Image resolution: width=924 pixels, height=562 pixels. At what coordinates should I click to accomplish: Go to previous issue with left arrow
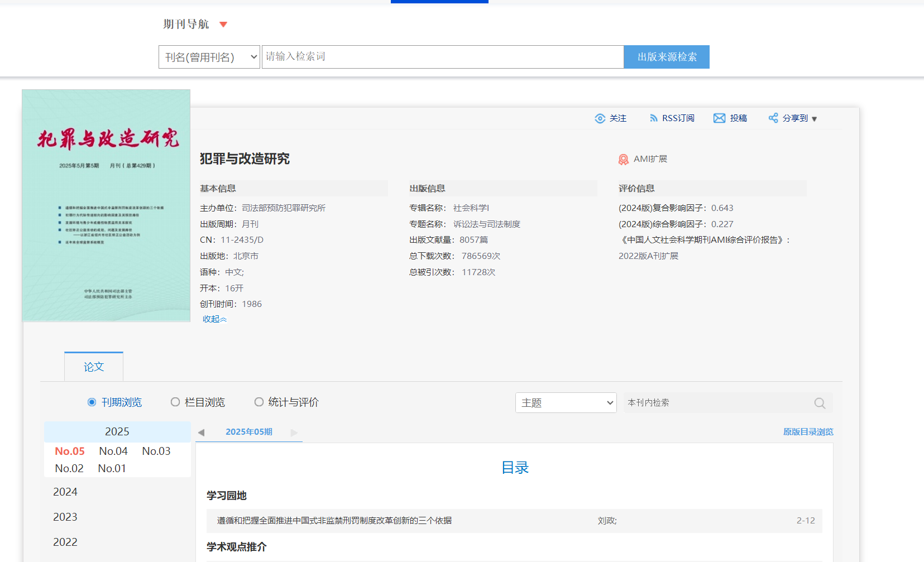click(x=202, y=433)
